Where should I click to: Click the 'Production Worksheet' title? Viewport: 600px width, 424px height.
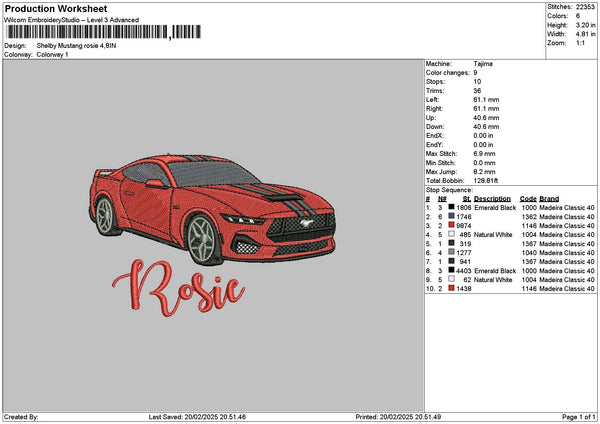point(56,8)
